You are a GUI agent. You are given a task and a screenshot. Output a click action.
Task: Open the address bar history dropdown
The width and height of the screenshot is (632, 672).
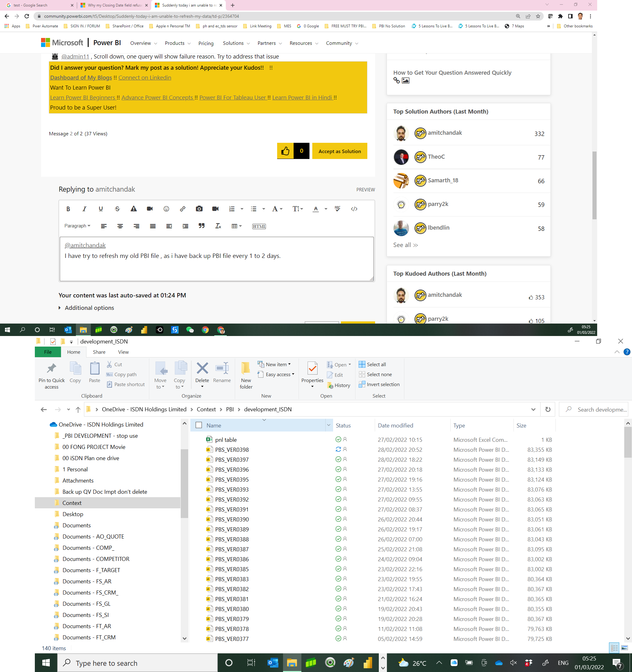533,409
